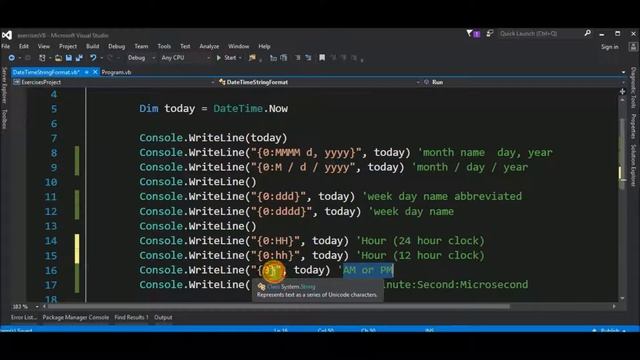
Task: Open the Test menu
Action: [x=185, y=47]
